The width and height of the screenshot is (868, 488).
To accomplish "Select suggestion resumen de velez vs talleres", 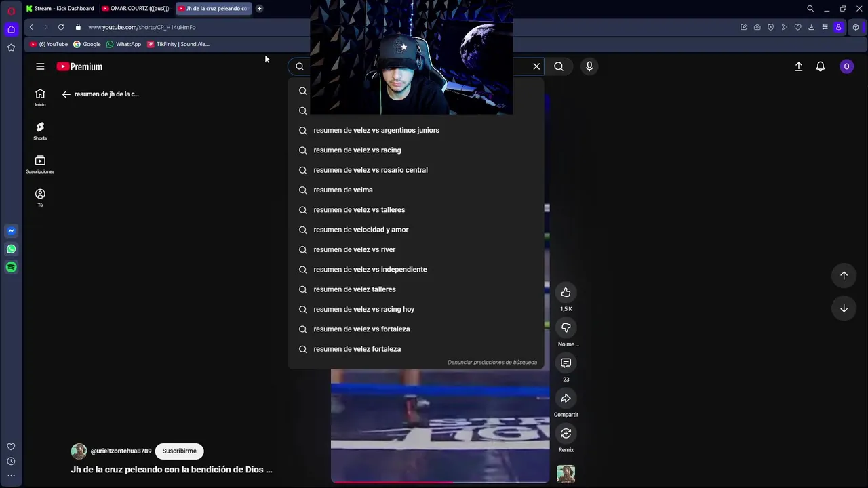I will tap(416, 210).
